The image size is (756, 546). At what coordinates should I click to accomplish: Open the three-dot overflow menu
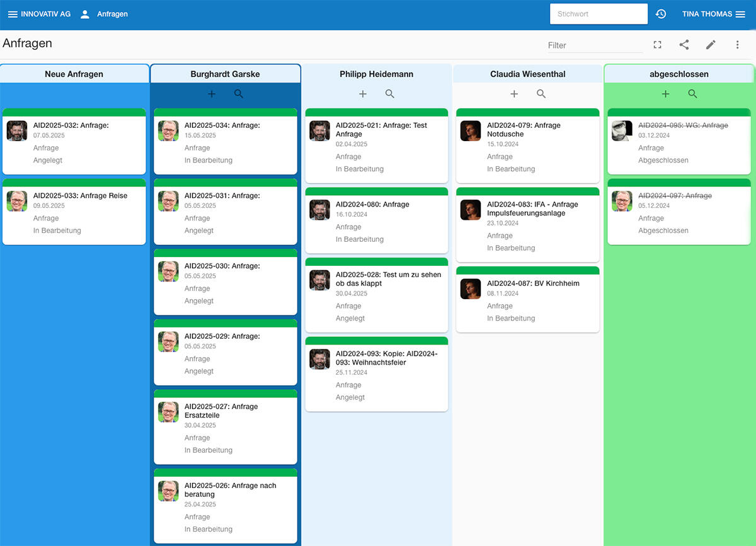click(737, 45)
